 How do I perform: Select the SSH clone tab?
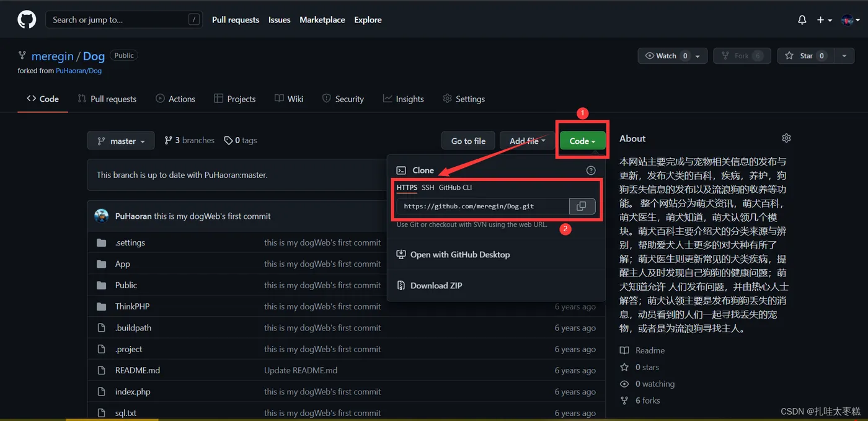pos(428,187)
